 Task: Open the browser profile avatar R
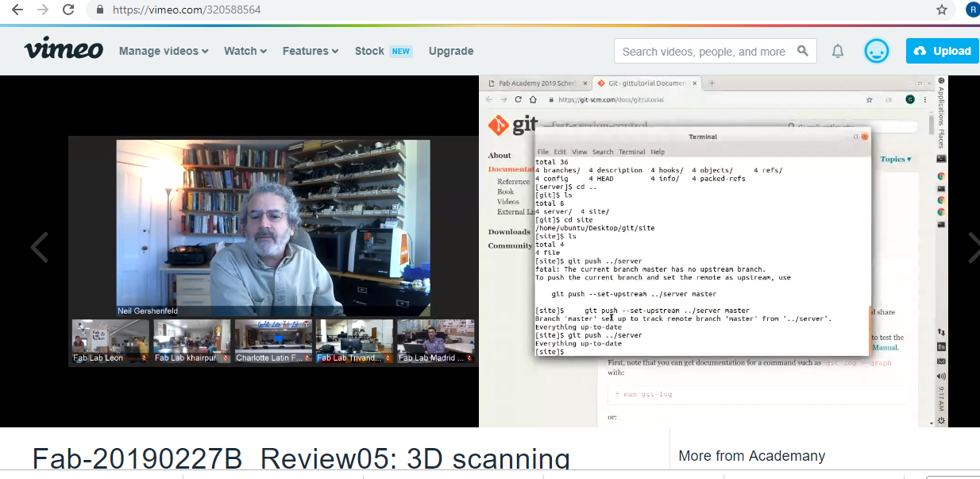tap(973, 10)
